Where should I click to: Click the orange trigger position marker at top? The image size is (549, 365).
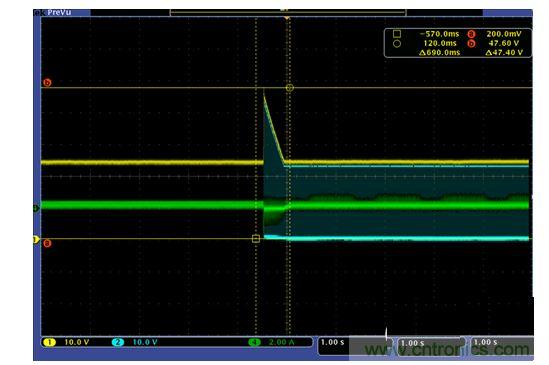pyautogui.click(x=287, y=18)
